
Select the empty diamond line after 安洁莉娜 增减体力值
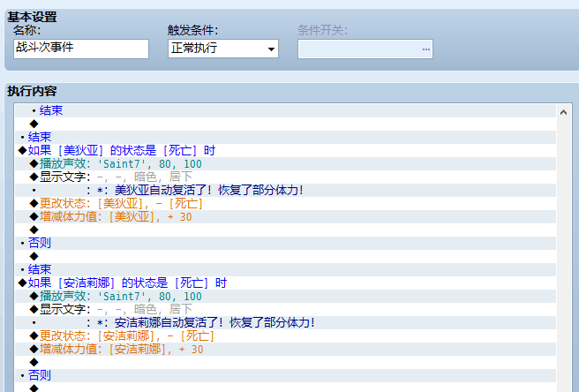tap(285, 363)
